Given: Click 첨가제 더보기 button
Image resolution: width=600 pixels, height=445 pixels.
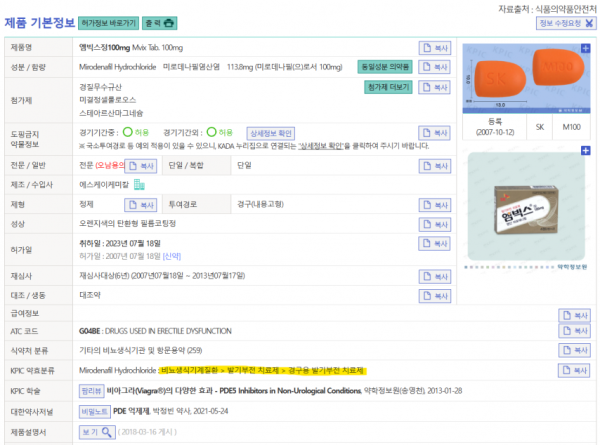Looking at the screenshot, I should click(x=388, y=87).
